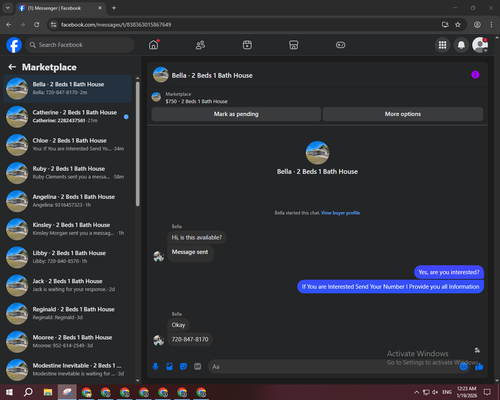Open the Facebook menu grid icon
This screenshot has width=500, height=400.
point(442,45)
